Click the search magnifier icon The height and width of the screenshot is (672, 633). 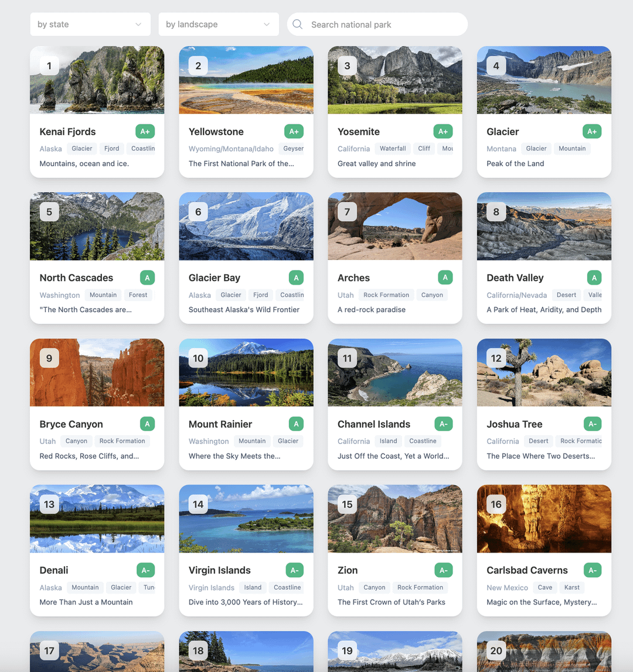tap(298, 25)
